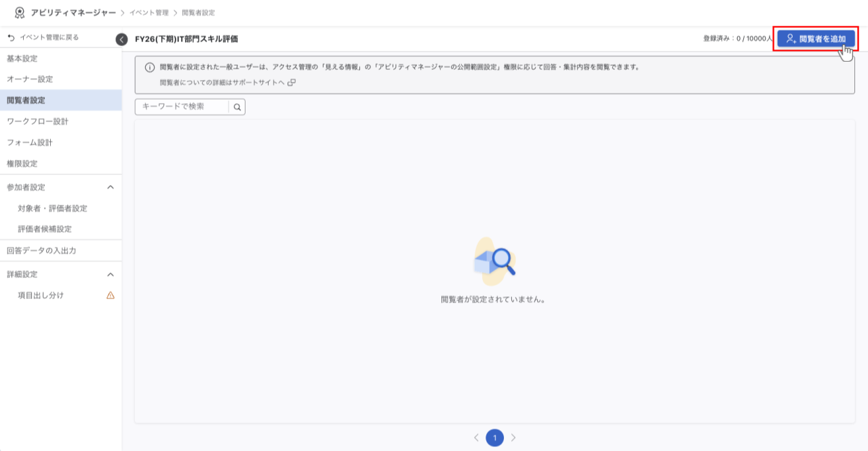Viewport: 868px width, 451px height.
Task: Open 回答データの入出力 in the sidebar
Action: click(61, 250)
